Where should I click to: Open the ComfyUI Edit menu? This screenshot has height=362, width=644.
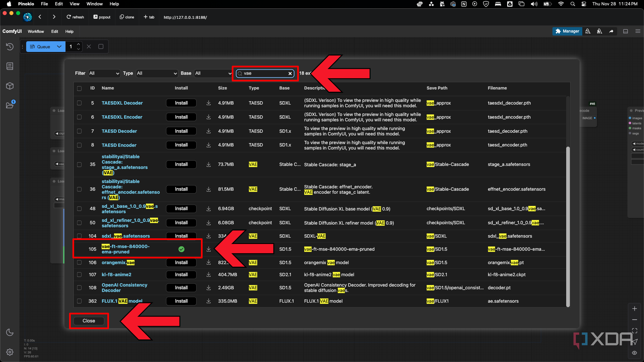pyautogui.click(x=55, y=32)
